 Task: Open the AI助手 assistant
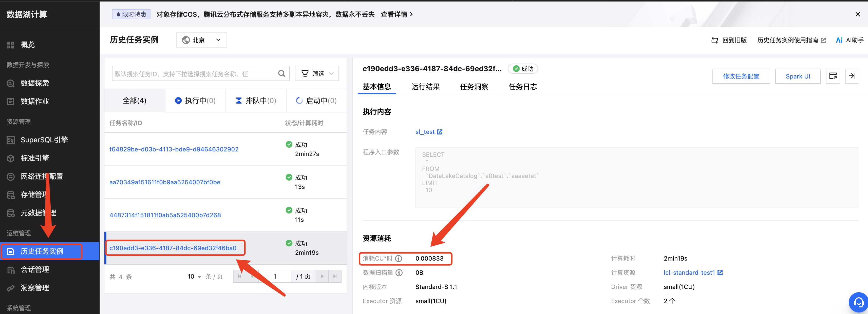point(850,40)
